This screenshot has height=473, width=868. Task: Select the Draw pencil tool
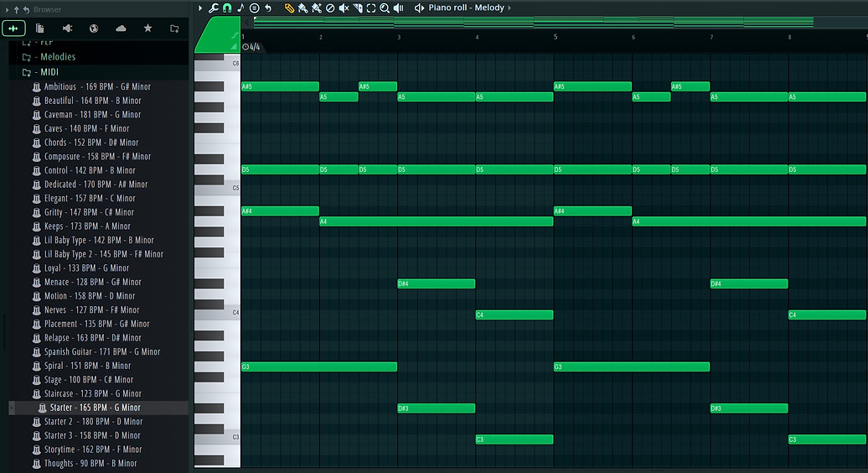pyautogui.click(x=289, y=8)
